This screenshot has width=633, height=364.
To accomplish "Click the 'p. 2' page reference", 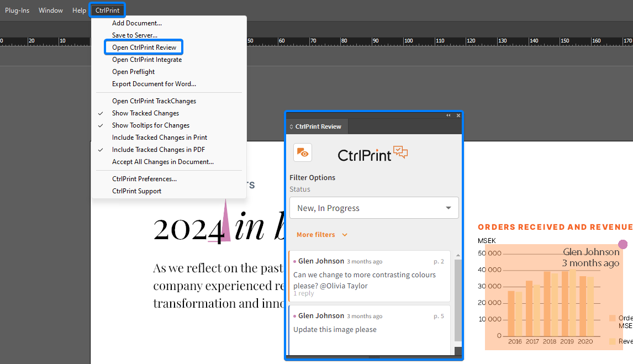I will coord(439,261).
